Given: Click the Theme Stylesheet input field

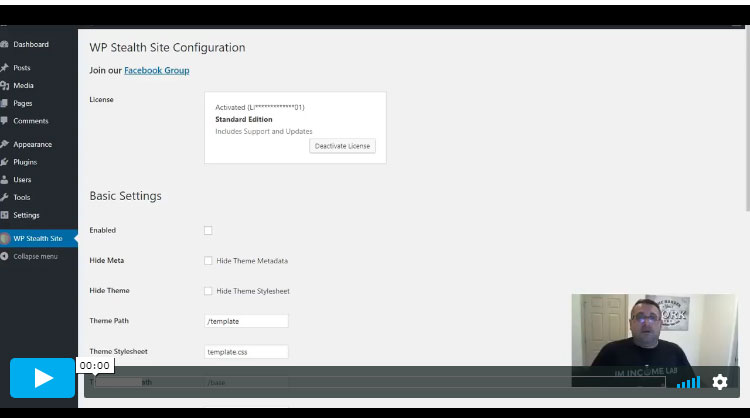Looking at the screenshot, I should [x=246, y=352].
